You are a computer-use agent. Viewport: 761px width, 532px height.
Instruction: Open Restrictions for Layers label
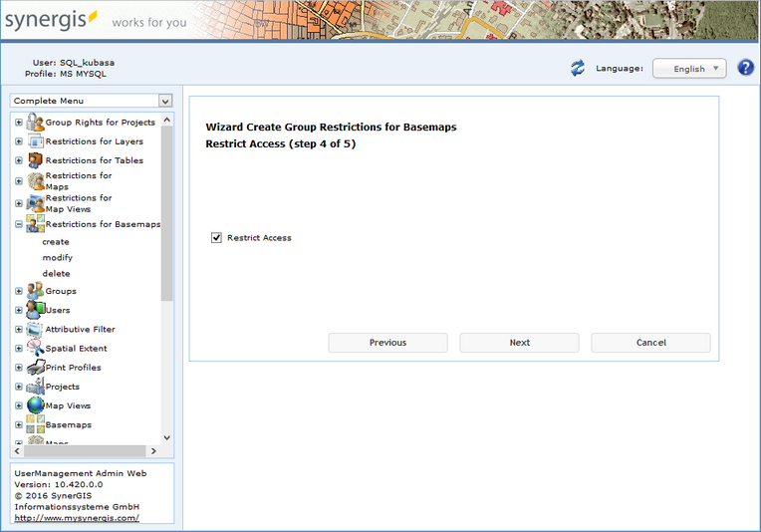point(95,141)
